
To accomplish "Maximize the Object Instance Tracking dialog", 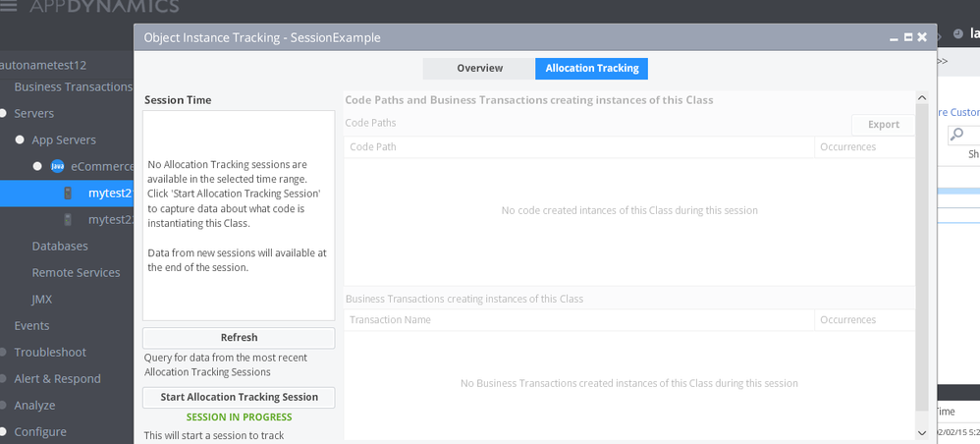I will (x=907, y=37).
